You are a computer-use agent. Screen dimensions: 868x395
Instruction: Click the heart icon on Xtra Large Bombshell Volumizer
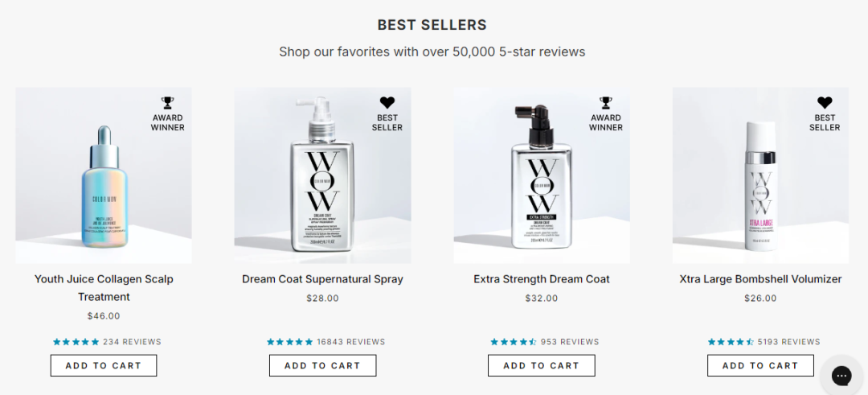pyautogui.click(x=825, y=103)
